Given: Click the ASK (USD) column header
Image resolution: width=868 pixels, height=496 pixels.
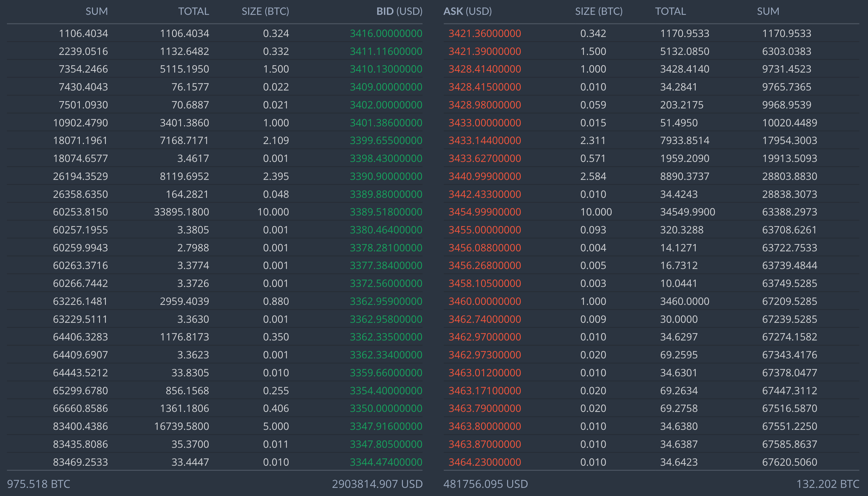Looking at the screenshot, I should [467, 11].
